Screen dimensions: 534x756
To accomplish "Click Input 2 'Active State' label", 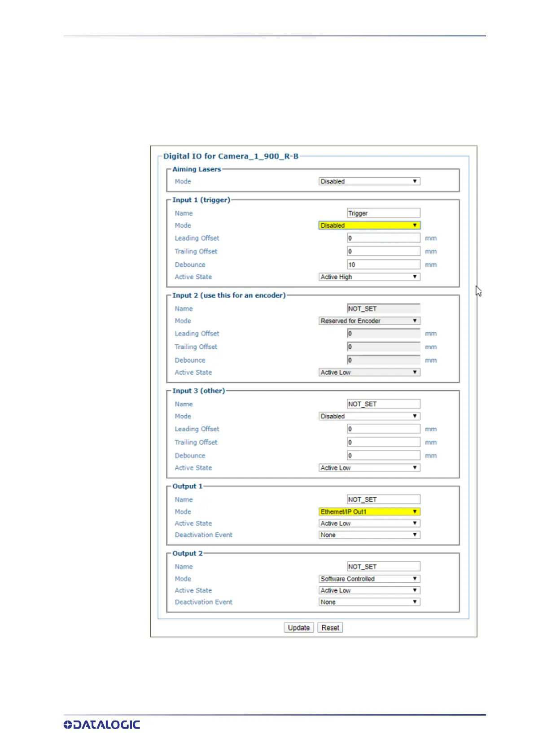I will pos(193,373).
